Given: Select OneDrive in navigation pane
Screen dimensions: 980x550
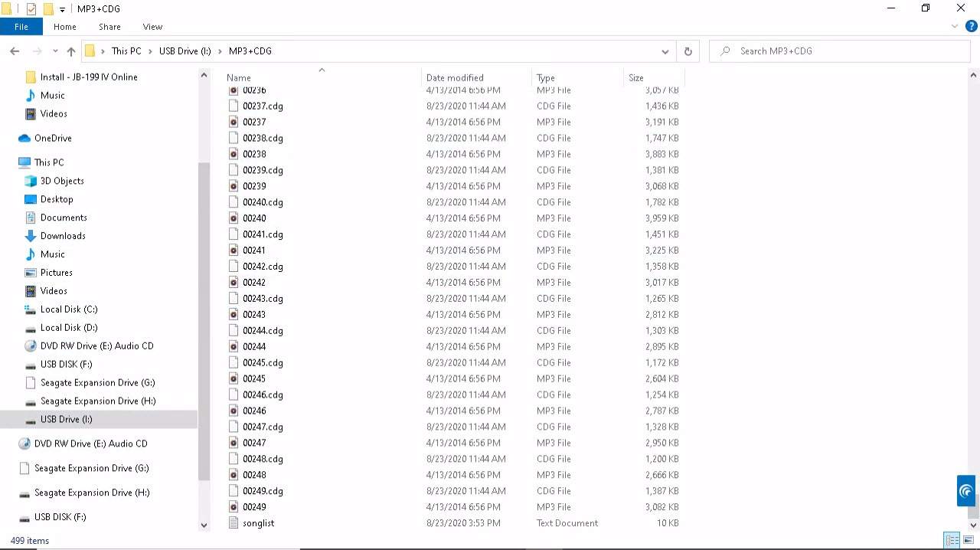Looking at the screenshot, I should coord(53,139).
